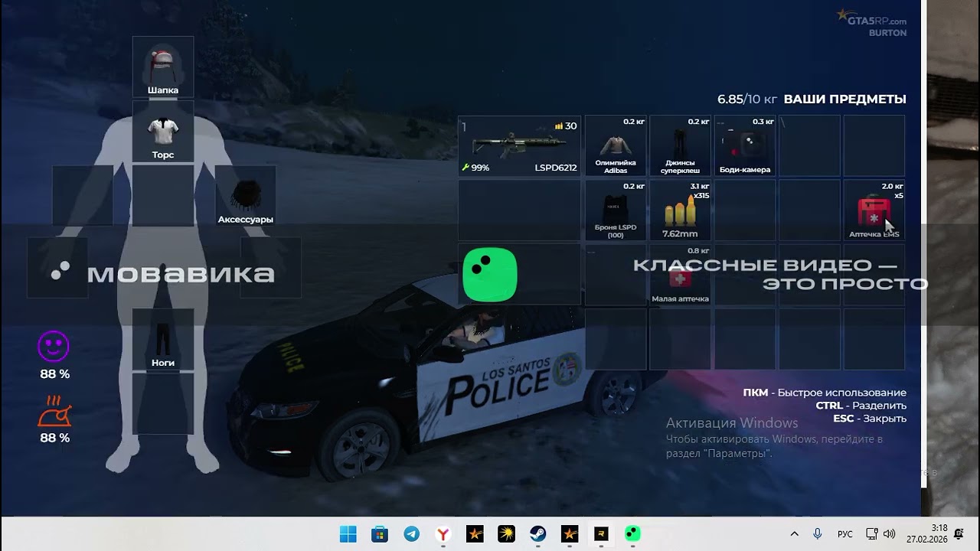
Task: Switch to the green Movavi taskbar app
Action: point(632,534)
